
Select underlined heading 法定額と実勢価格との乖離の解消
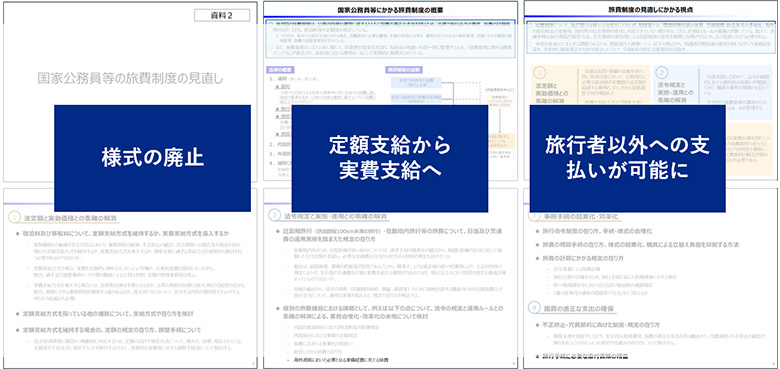point(71,218)
